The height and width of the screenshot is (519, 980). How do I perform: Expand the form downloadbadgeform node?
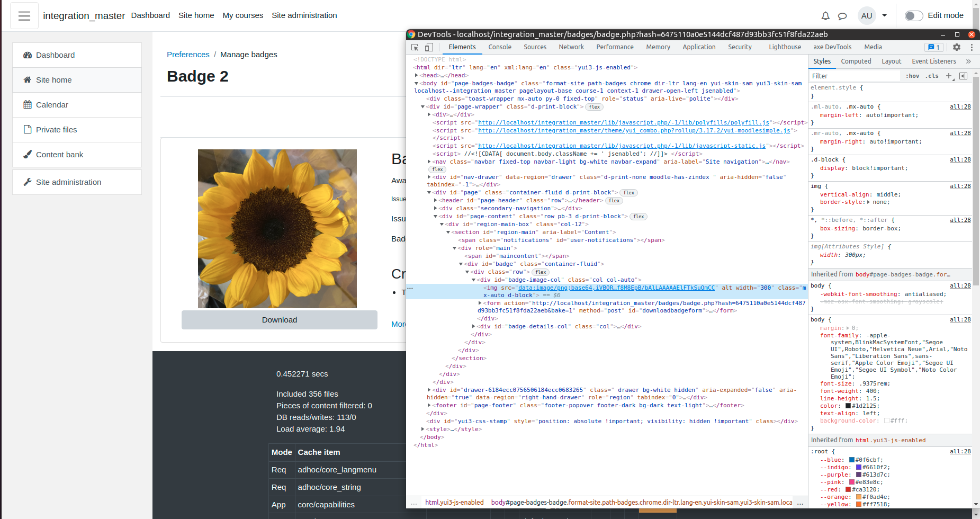click(480, 303)
